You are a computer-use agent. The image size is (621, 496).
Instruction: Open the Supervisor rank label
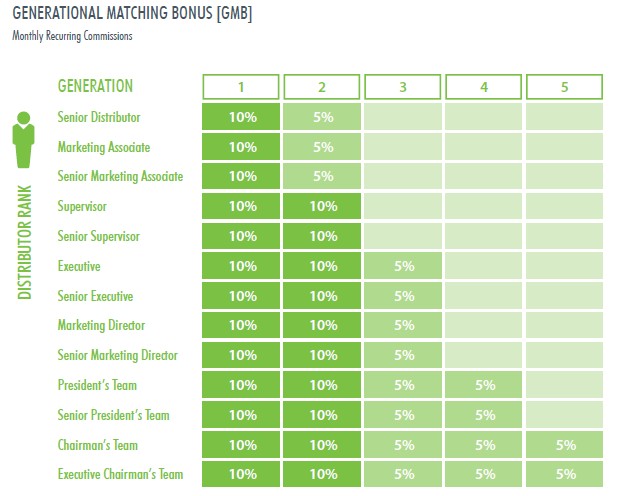[82, 206]
